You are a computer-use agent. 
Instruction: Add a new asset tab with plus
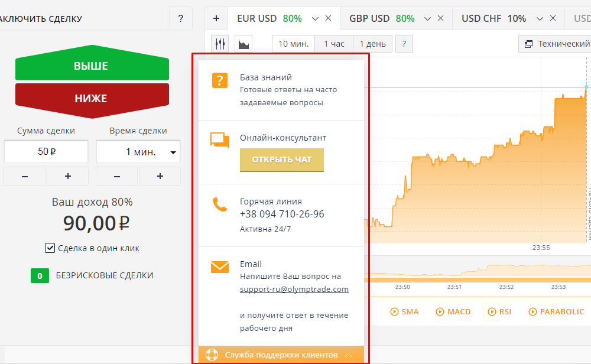click(216, 18)
